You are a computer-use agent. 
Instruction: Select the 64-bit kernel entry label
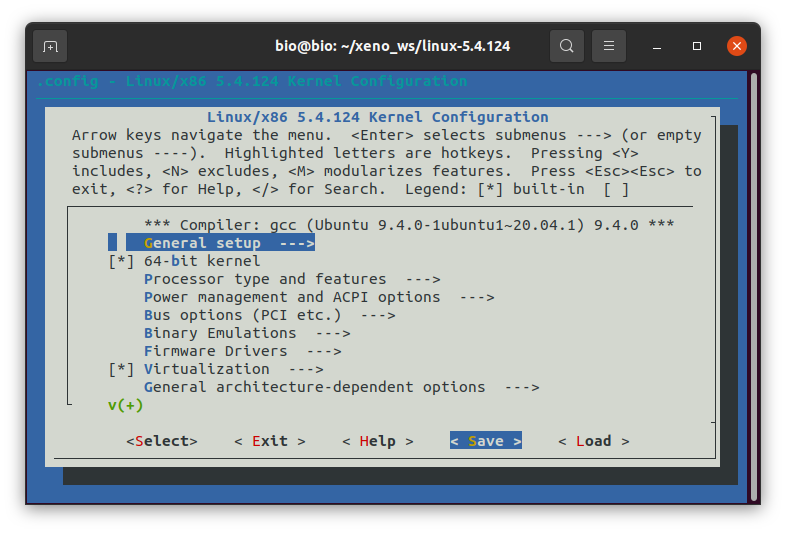pos(202,261)
